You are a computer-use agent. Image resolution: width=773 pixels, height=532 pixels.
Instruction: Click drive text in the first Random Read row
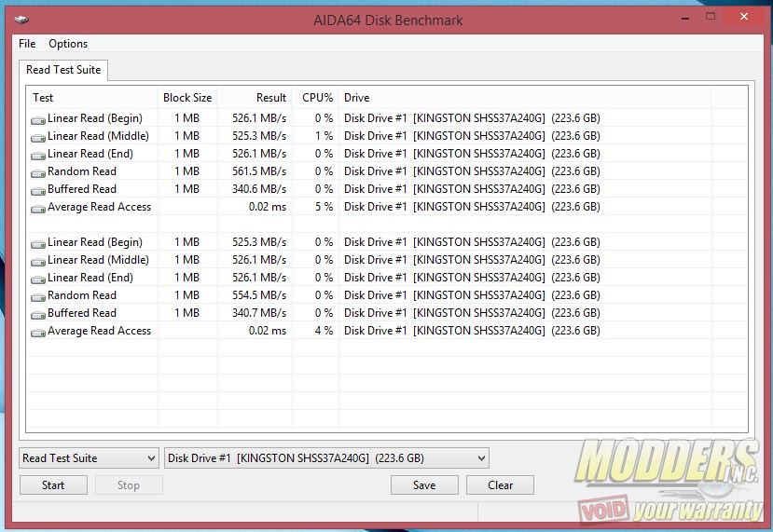(472, 171)
